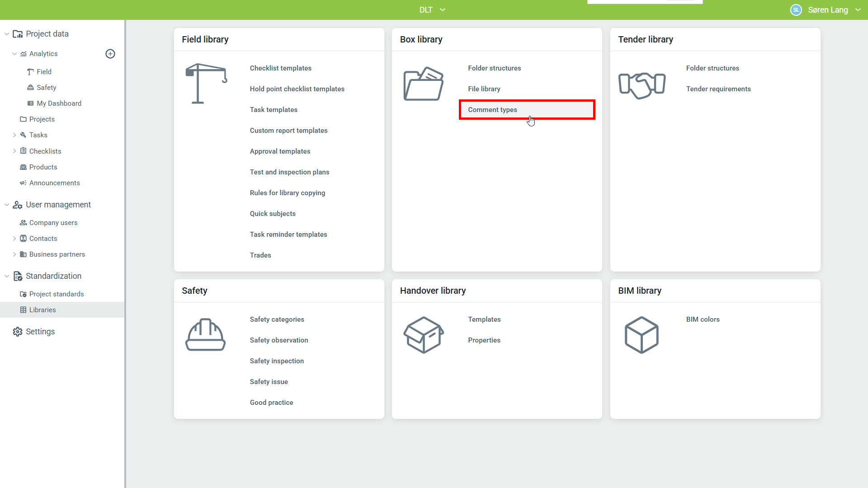Click the Settings gear in sidebar

click(18, 332)
